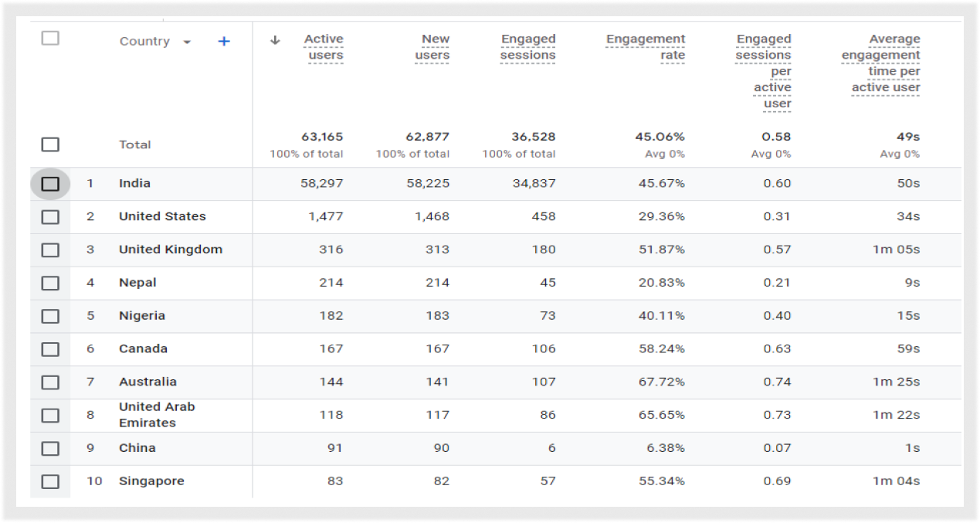Click the United Arab Emirates row label
This screenshot has height=523, width=980.
pyautogui.click(x=157, y=415)
